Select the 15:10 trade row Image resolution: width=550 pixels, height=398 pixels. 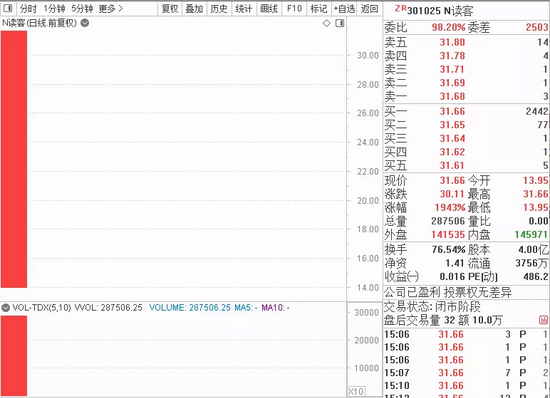[467, 386]
